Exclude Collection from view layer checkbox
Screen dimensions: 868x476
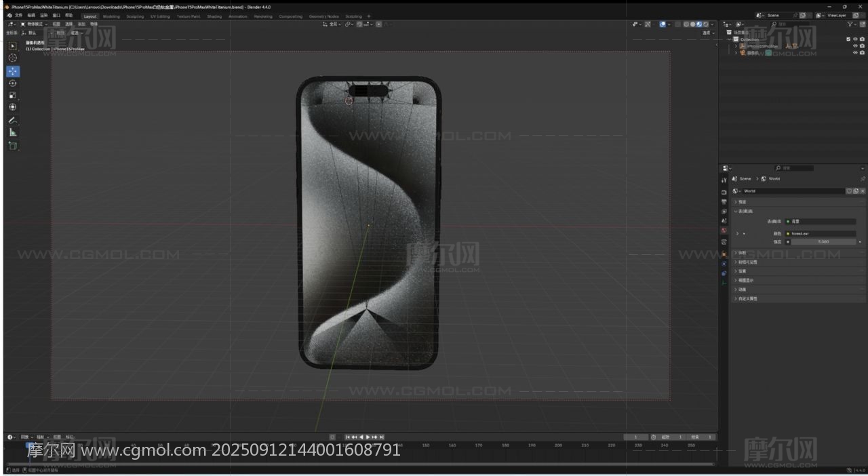[848, 39]
